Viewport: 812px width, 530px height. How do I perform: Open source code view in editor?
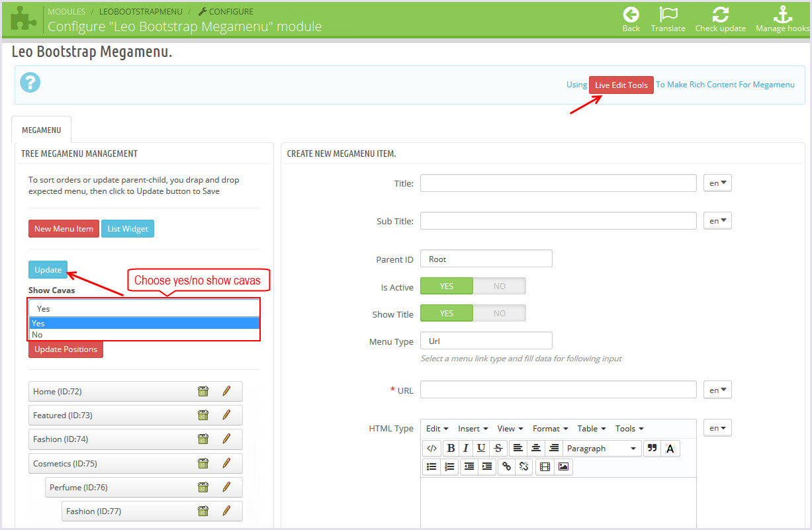click(431, 448)
